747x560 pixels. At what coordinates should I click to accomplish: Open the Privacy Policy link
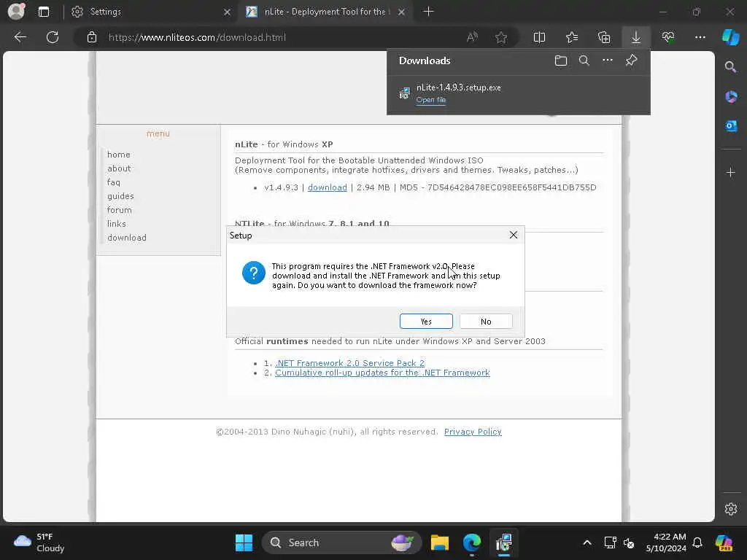coord(473,432)
